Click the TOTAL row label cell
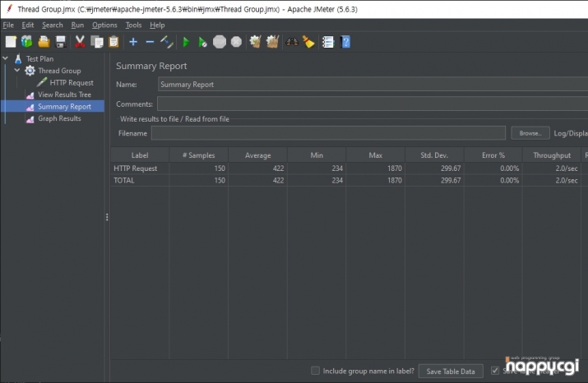 [140, 180]
